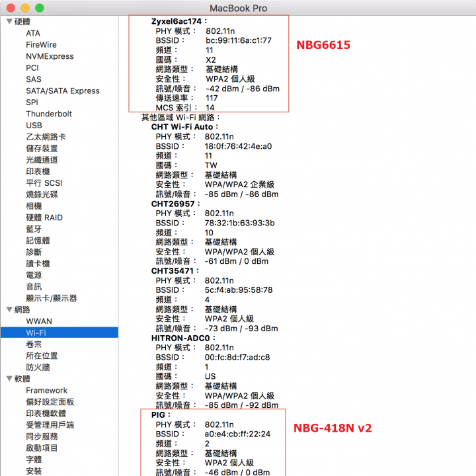Select FireWire in the sidebar

click(x=41, y=45)
